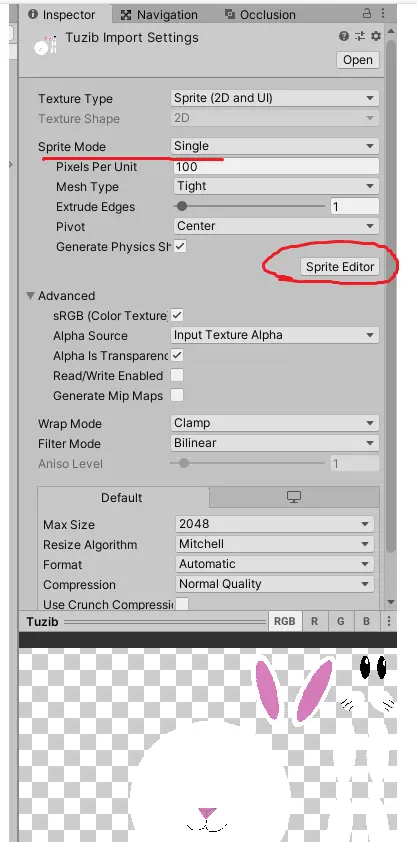Viewport: 417px width, 842px height.
Task: Enable the Read/Write Enabled checkbox
Action: coord(177,375)
